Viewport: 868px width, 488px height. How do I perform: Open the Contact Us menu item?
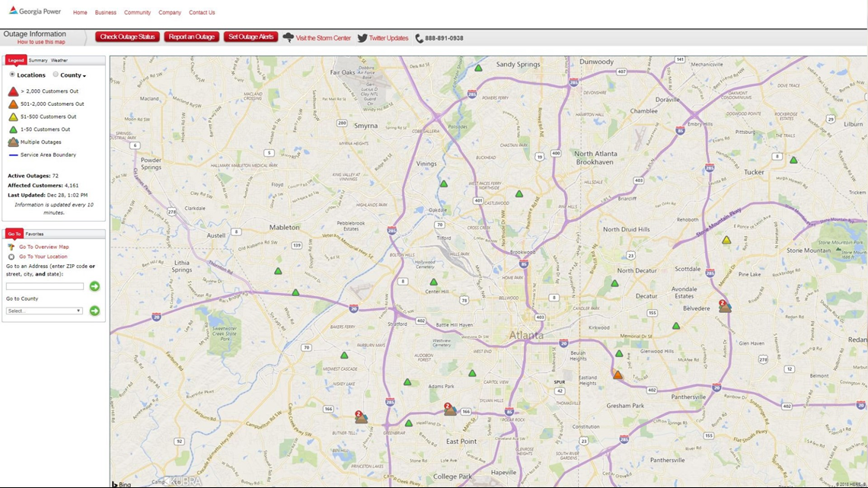202,12
